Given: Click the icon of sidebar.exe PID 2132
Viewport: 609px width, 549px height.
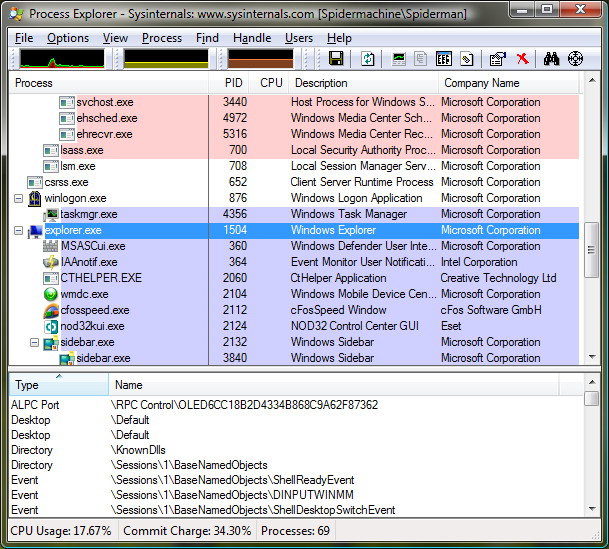Looking at the screenshot, I should [51, 342].
